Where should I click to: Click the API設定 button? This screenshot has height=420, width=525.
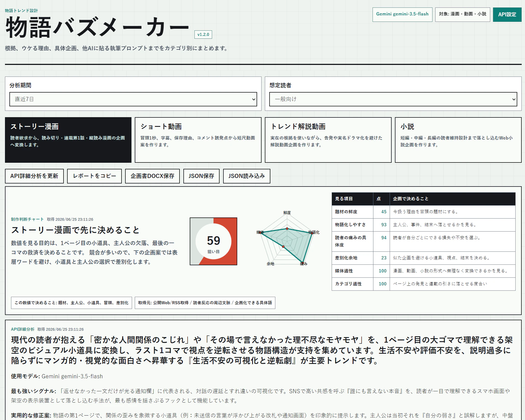pos(507,14)
